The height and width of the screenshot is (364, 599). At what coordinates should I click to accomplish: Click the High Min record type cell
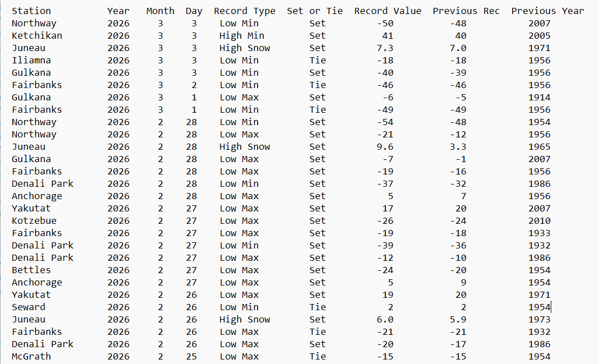(241, 35)
